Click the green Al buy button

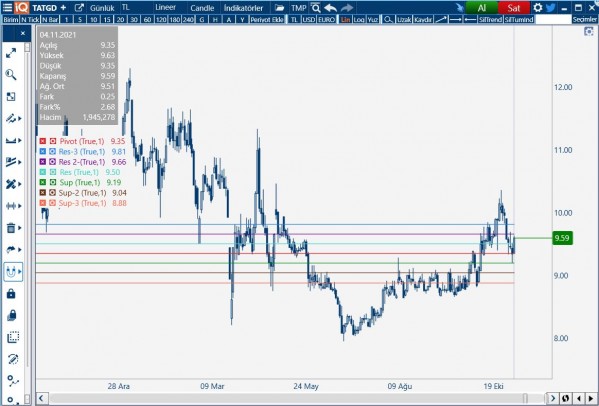pos(482,7)
